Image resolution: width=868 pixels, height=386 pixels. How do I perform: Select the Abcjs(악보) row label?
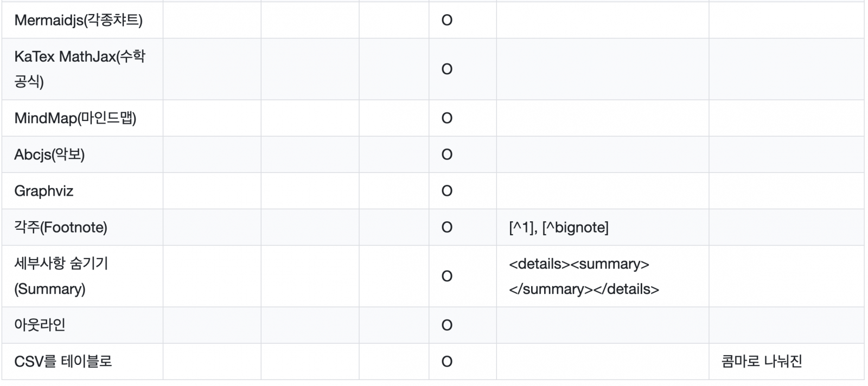click(x=49, y=155)
